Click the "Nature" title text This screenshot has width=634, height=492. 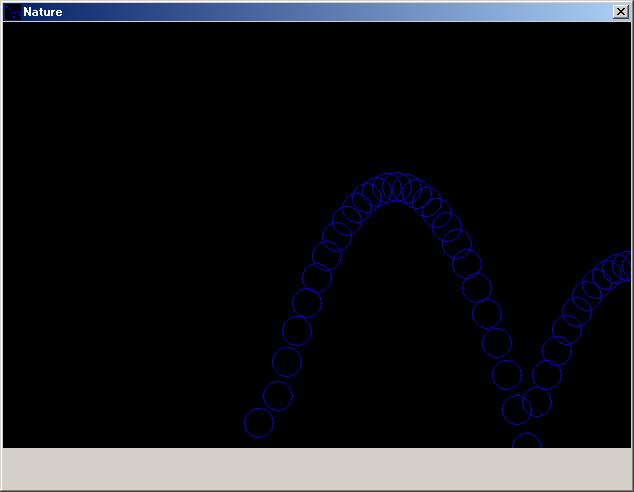click(x=42, y=12)
